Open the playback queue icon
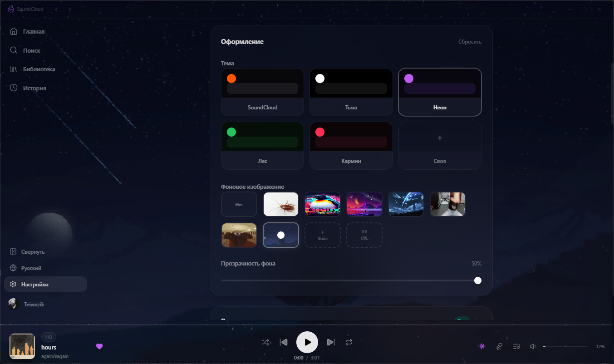The image size is (614, 364). coord(516,346)
